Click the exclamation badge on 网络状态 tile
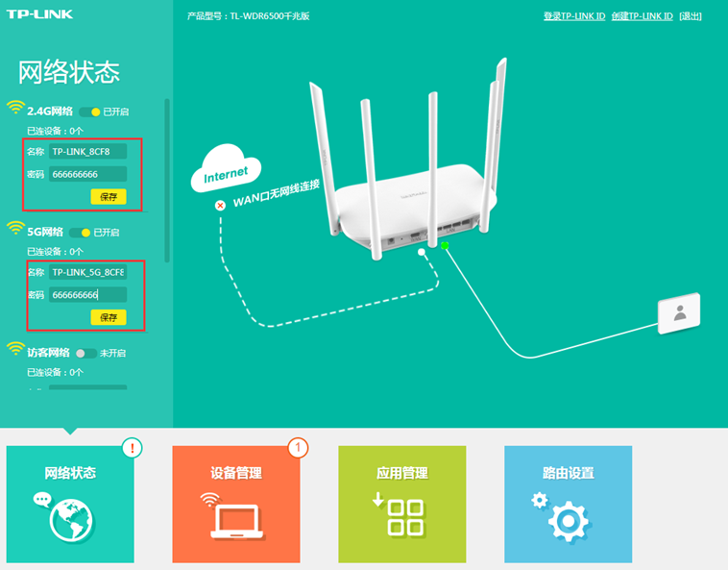Screen dimensions: 728x570 click(133, 448)
